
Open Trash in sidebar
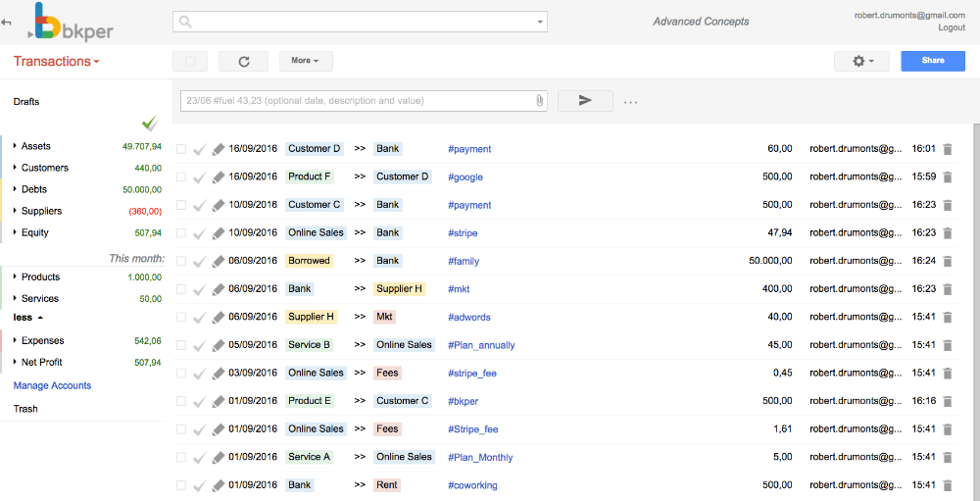tap(25, 409)
